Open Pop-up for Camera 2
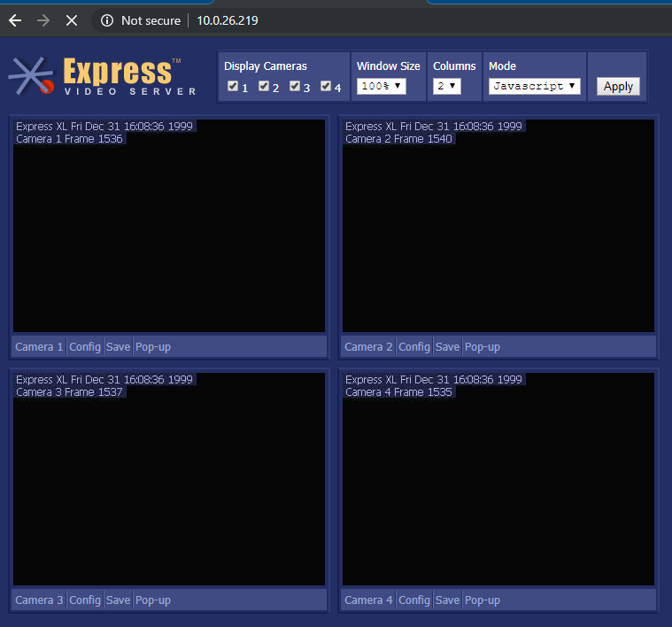This screenshot has height=627, width=672. pyautogui.click(x=483, y=347)
